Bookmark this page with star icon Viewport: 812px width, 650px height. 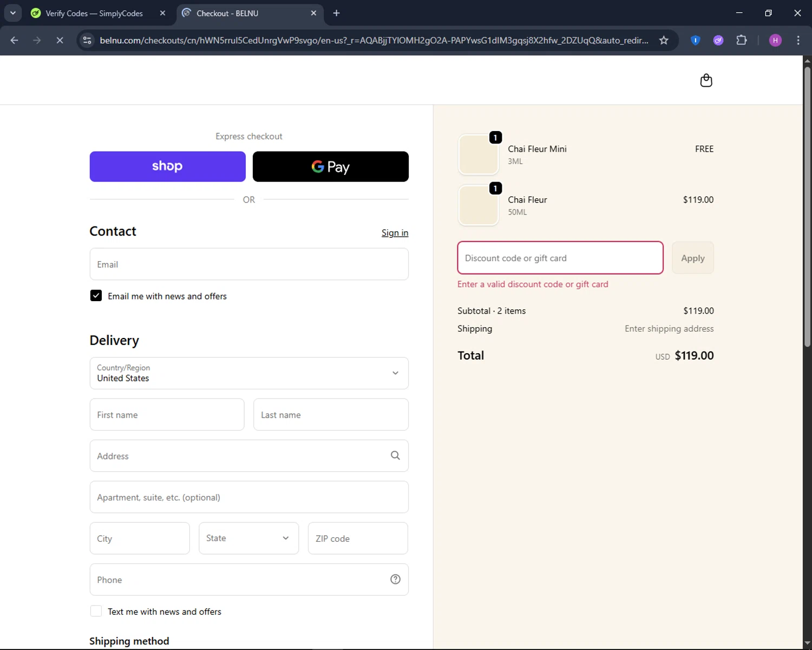point(664,40)
